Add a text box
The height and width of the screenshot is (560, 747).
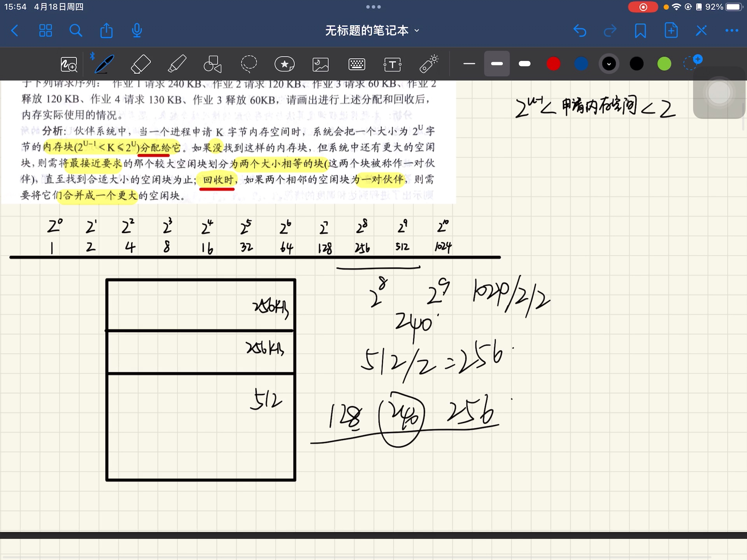(393, 64)
